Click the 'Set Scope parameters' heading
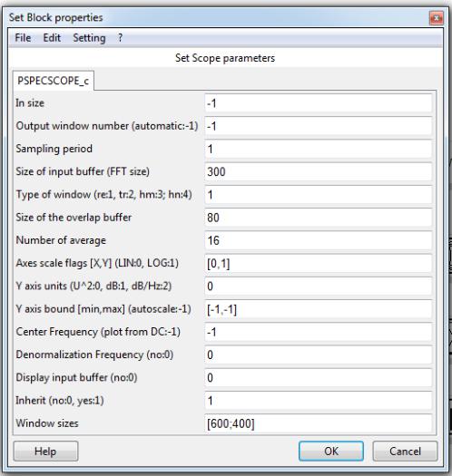452x476 pixels. click(225, 58)
